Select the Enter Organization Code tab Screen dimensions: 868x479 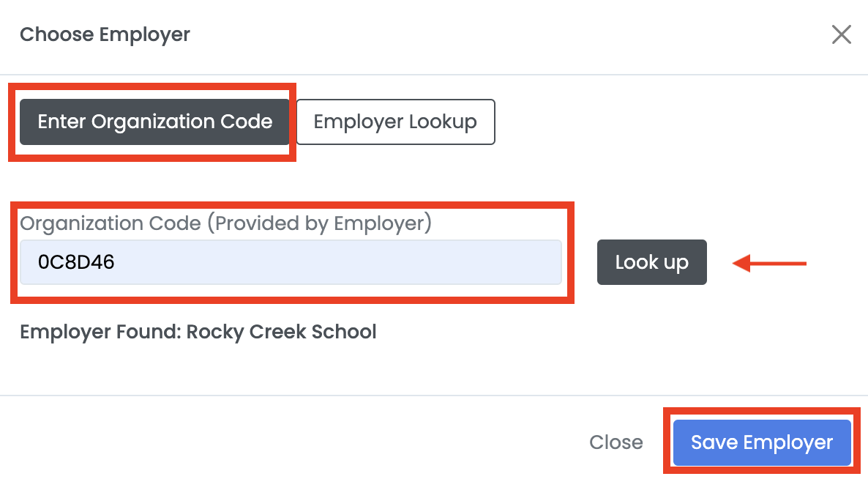154,122
